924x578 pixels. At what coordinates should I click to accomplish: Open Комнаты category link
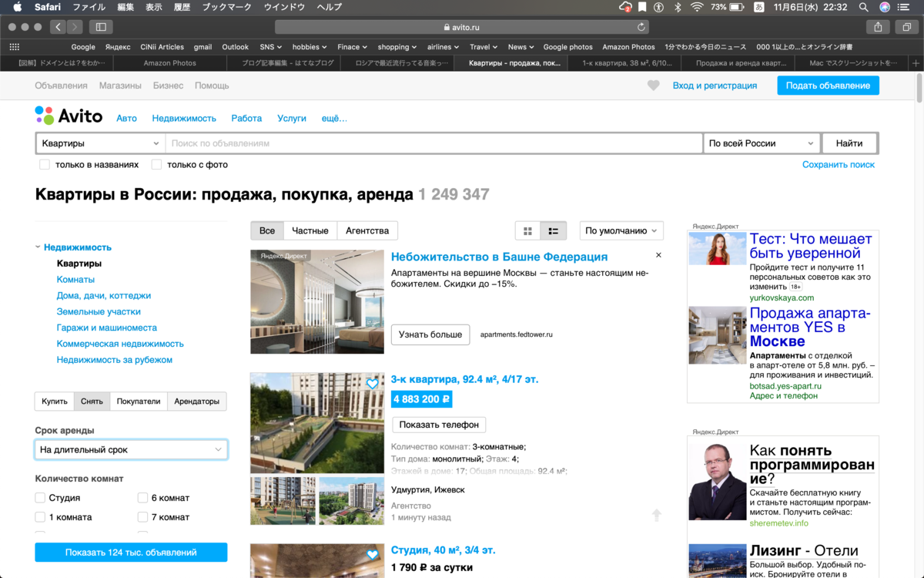click(x=75, y=279)
